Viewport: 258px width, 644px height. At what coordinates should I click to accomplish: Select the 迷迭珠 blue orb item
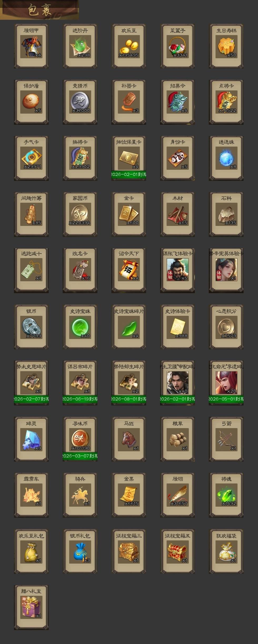click(226, 158)
